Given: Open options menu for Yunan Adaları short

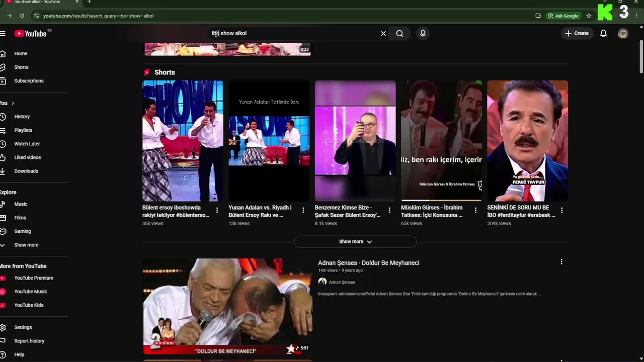Looking at the screenshot, I should pos(303,210).
